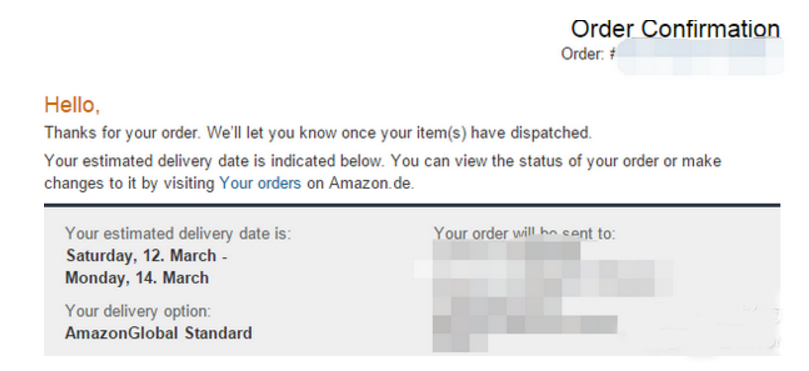The width and height of the screenshot is (809, 371).
Task: Select the AmazonGlobal Standard text
Action: (158, 333)
